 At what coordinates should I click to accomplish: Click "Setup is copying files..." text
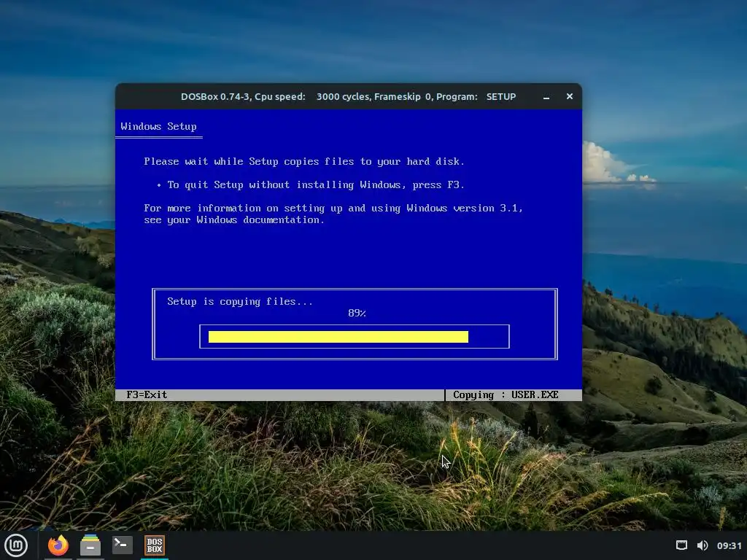click(x=240, y=301)
